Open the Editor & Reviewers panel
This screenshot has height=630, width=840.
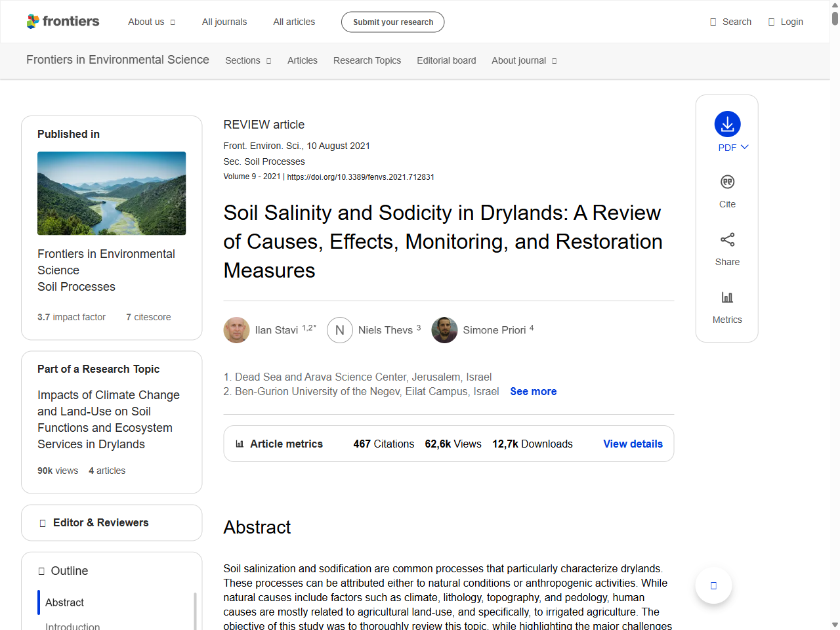click(112, 522)
